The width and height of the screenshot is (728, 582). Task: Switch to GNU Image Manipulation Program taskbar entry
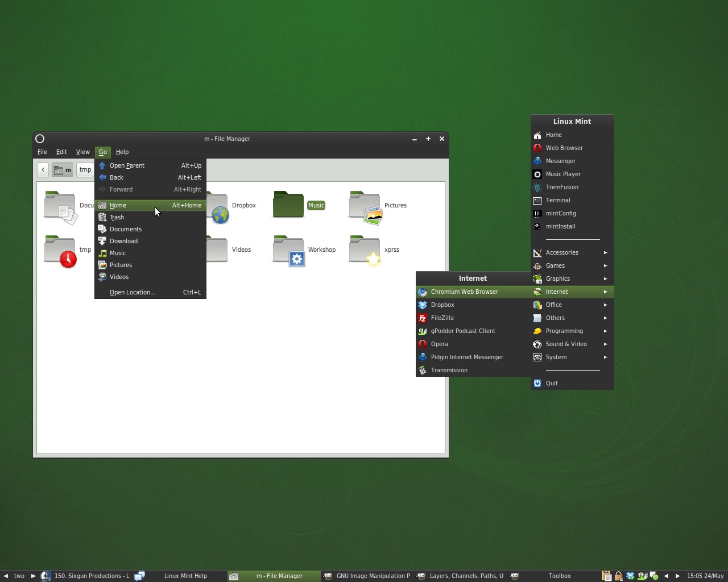(367, 576)
